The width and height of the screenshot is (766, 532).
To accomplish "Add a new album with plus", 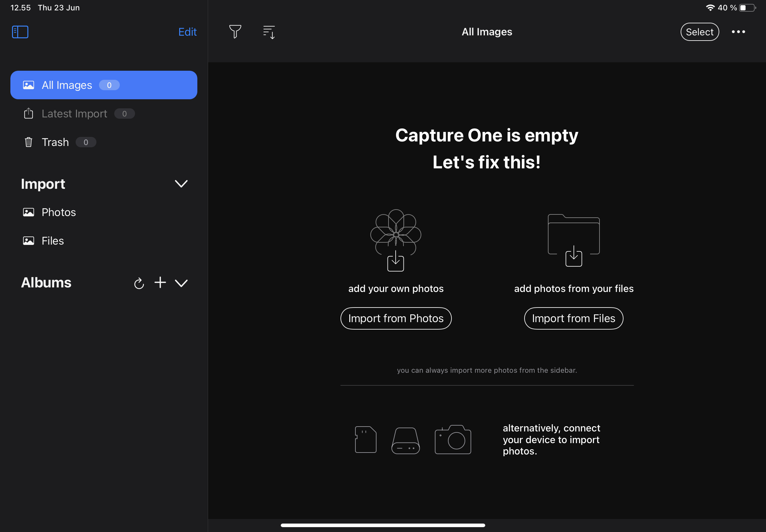I will (160, 282).
